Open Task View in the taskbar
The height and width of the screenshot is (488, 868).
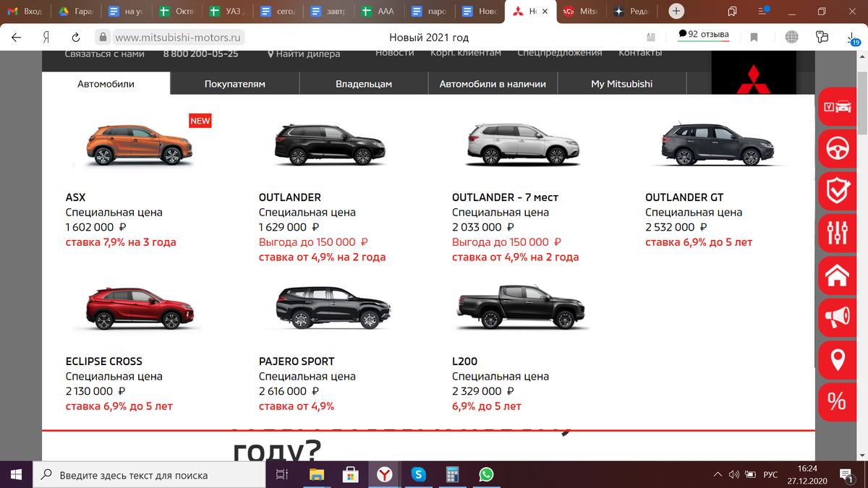(x=283, y=474)
